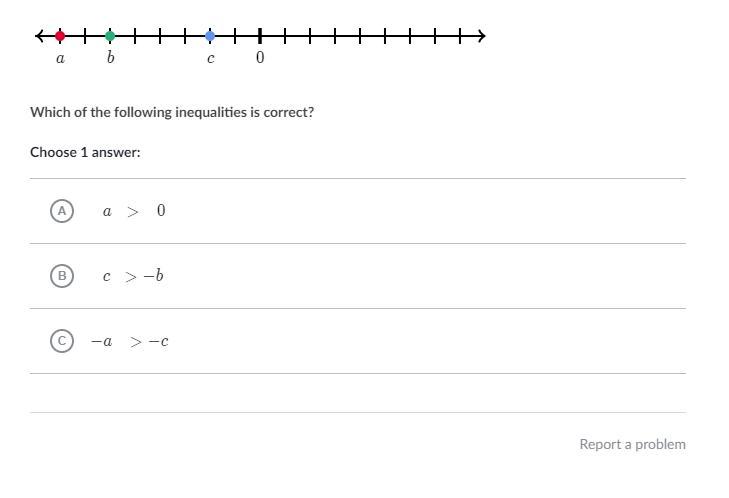Click the last tick mark before the right arrowhead
Viewport: 729px width, 498px height.
click(460, 36)
